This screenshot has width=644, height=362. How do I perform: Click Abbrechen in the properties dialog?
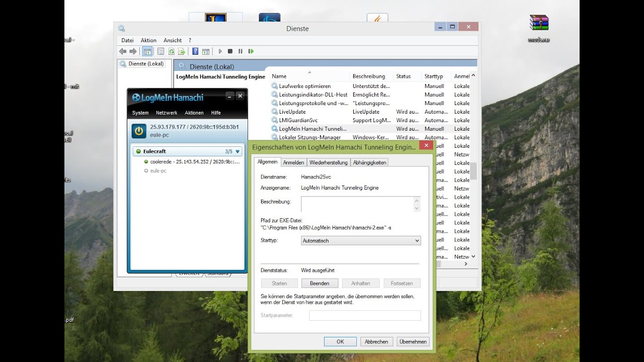[376, 341]
